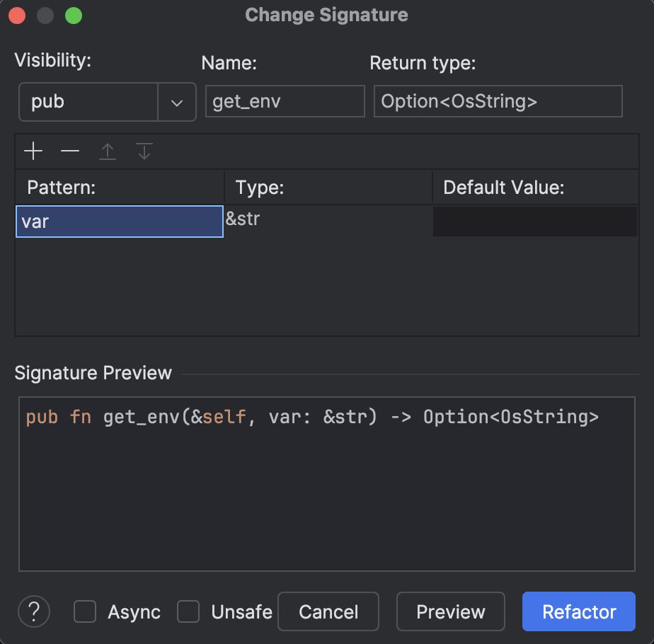Enable the Unsafe checkbox
The image size is (654, 644).
188,611
